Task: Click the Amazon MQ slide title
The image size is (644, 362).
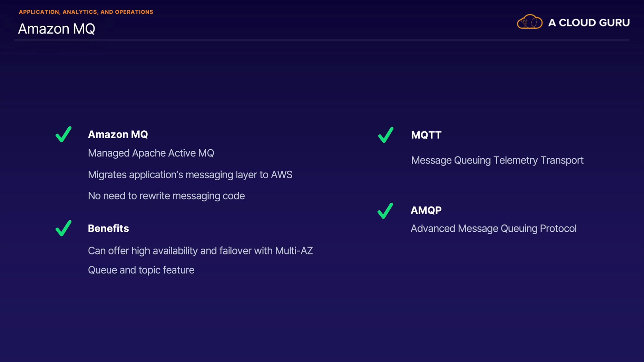Action: pyautogui.click(x=57, y=29)
